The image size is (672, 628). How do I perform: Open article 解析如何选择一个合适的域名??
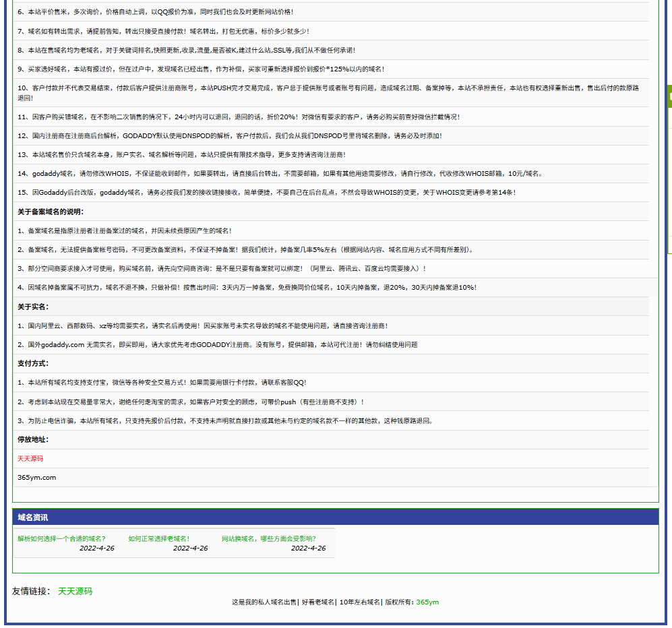(61, 539)
